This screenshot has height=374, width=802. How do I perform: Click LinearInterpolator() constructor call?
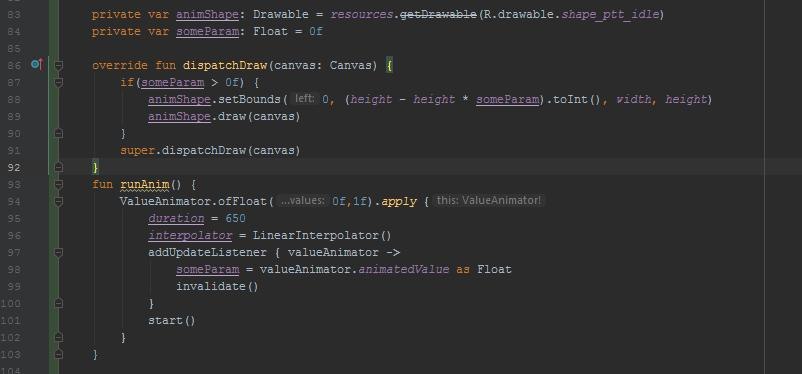pos(322,235)
